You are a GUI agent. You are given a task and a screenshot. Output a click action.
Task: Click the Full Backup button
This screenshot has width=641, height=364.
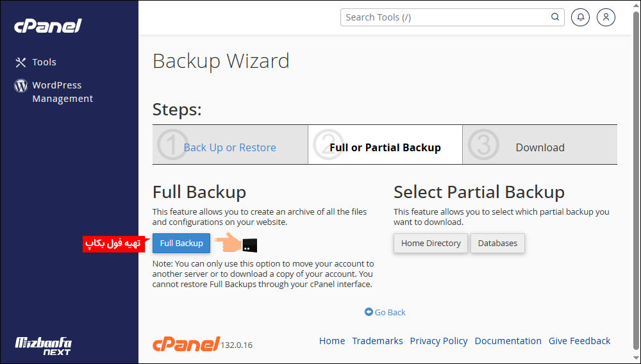click(181, 243)
